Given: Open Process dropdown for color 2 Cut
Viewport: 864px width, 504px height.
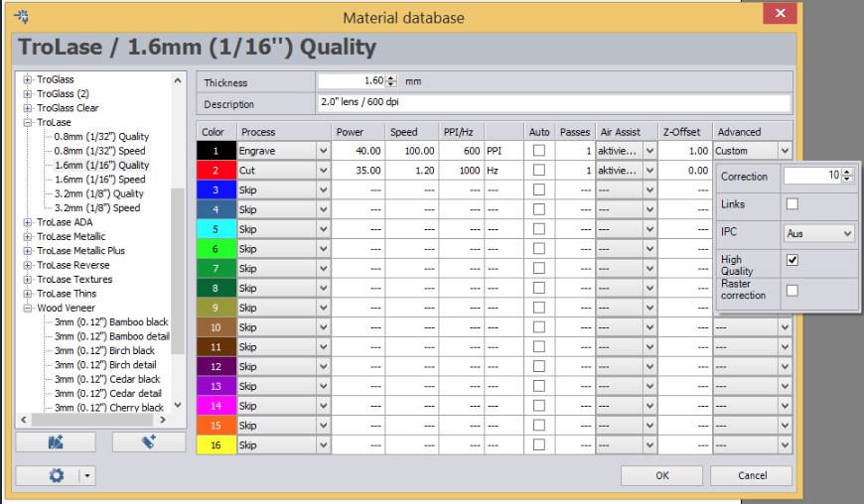Looking at the screenshot, I should (322, 171).
